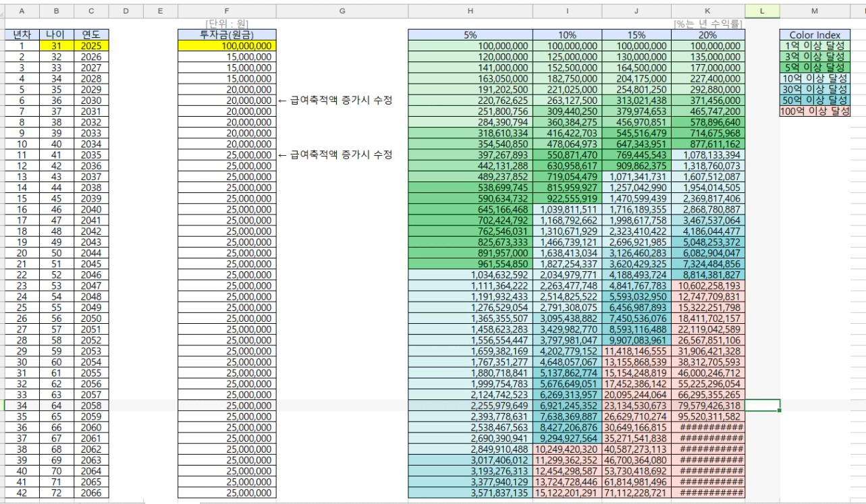Select the "1억 이상 달성" legend cell

[815, 46]
